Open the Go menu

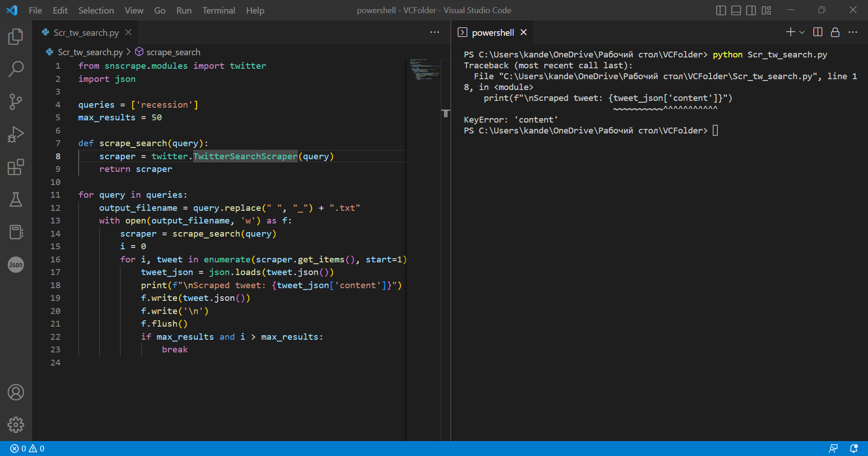pyautogui.click(x=160, y=10)
